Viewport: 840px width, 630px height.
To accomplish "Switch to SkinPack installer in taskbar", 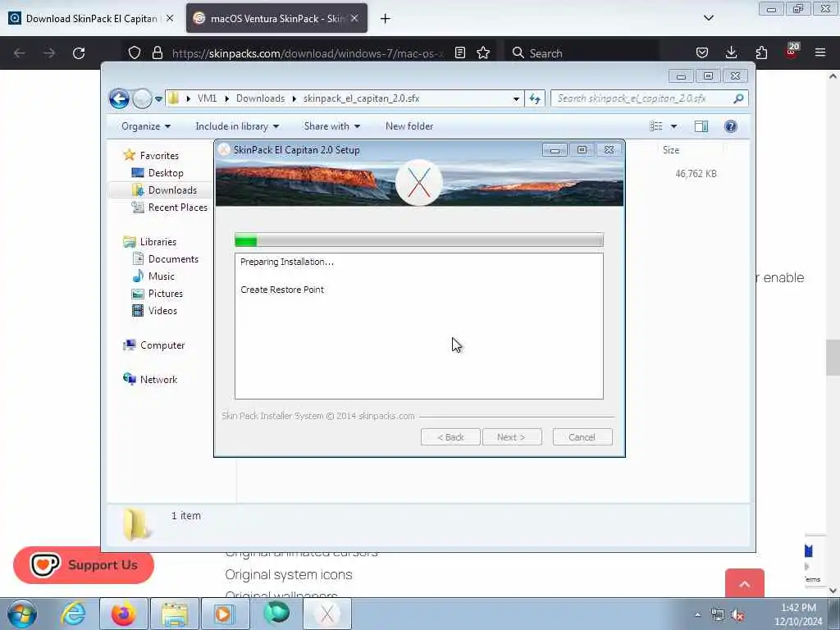I will pyautogui.click(x=327, y=614).
